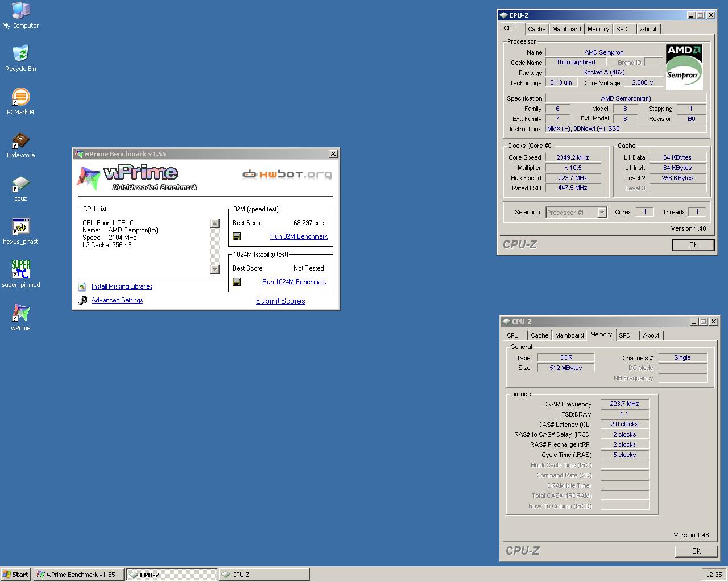Viewport: 728px width, 582px height.
Task: Switch to the Memory tab in top CPU-Z
Action: coord(598,29)
